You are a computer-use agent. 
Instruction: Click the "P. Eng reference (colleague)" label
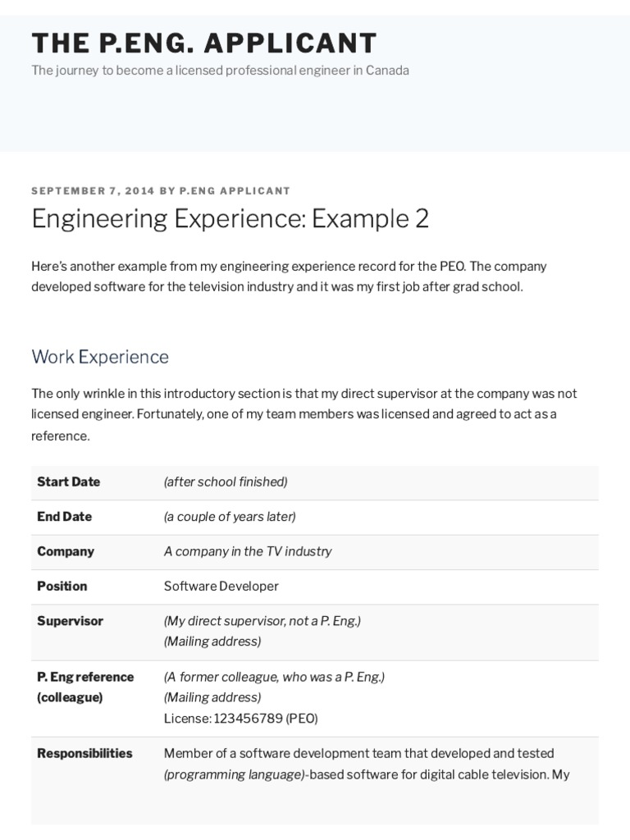point(85,687)
